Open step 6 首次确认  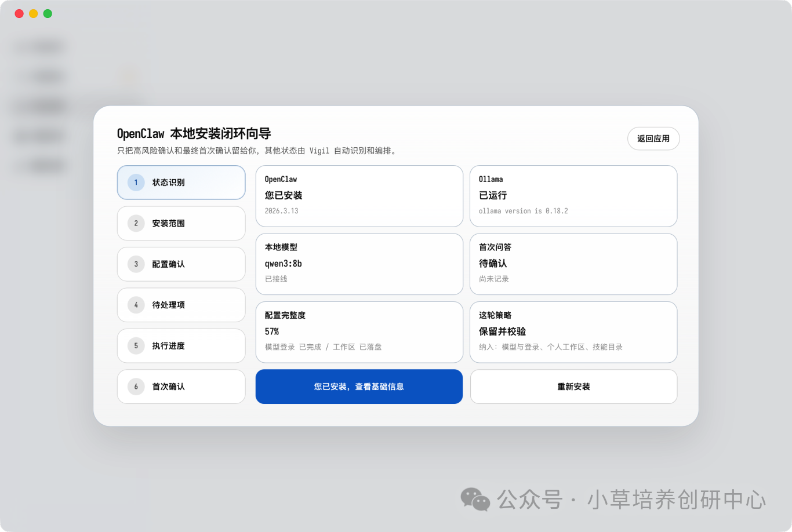coord(181,387)
